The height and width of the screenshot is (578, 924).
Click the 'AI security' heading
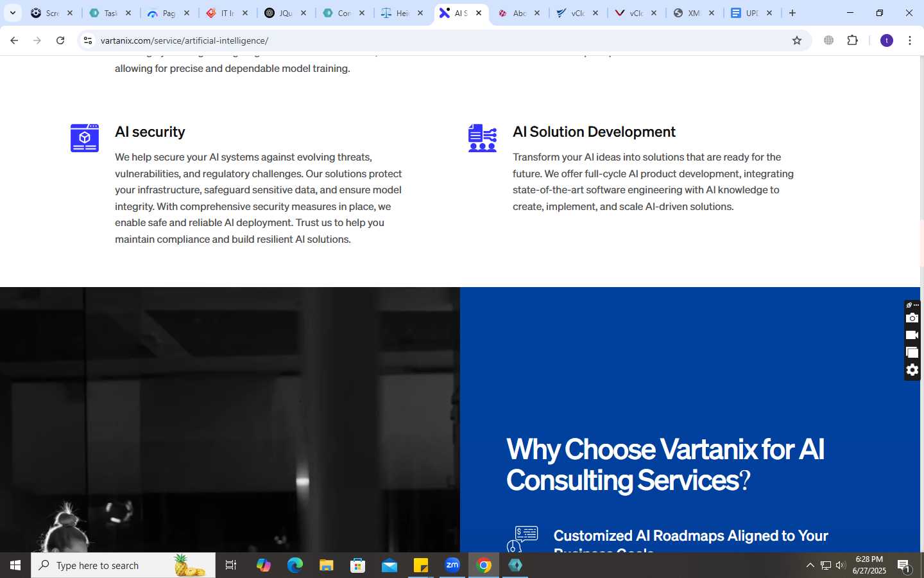[150, 132]
